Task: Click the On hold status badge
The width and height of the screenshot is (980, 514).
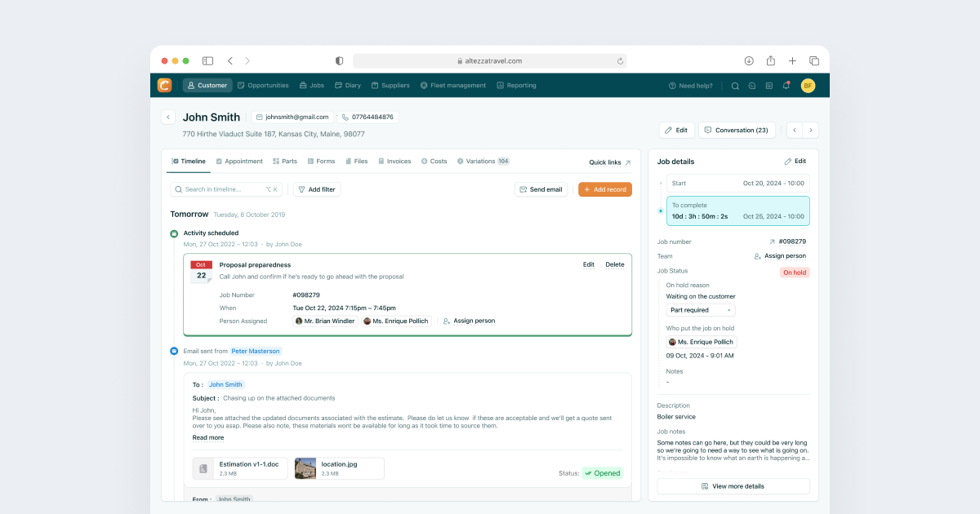Action: 795,273
